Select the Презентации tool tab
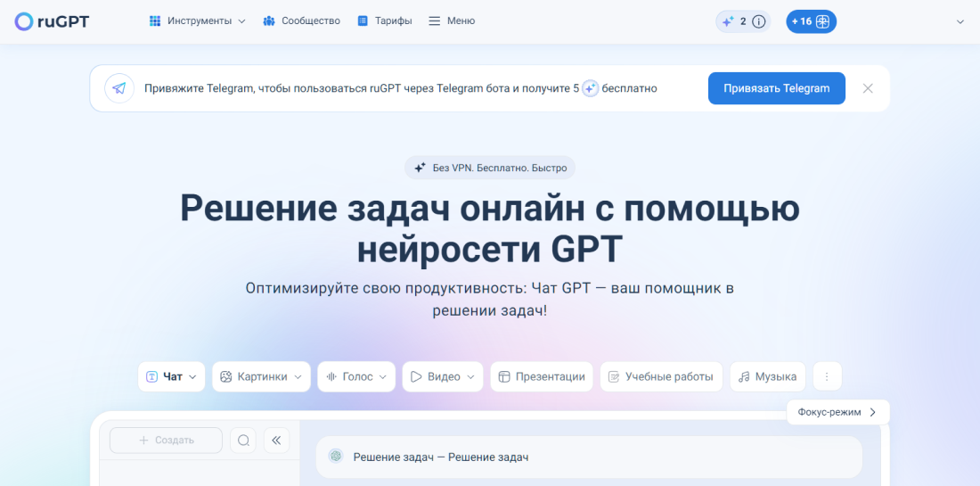The image size is (980, 486). click(542, 376)
